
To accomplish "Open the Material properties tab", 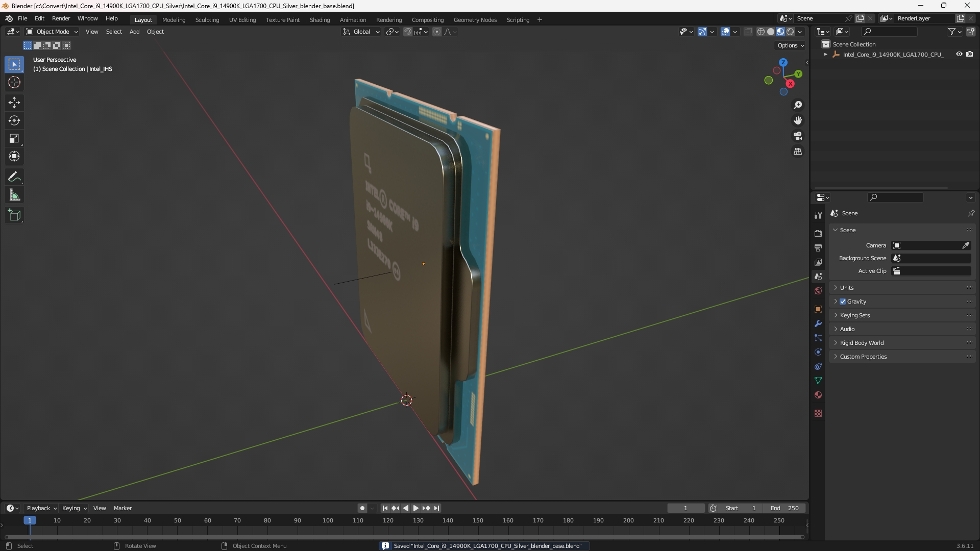I will pos(818,395).
